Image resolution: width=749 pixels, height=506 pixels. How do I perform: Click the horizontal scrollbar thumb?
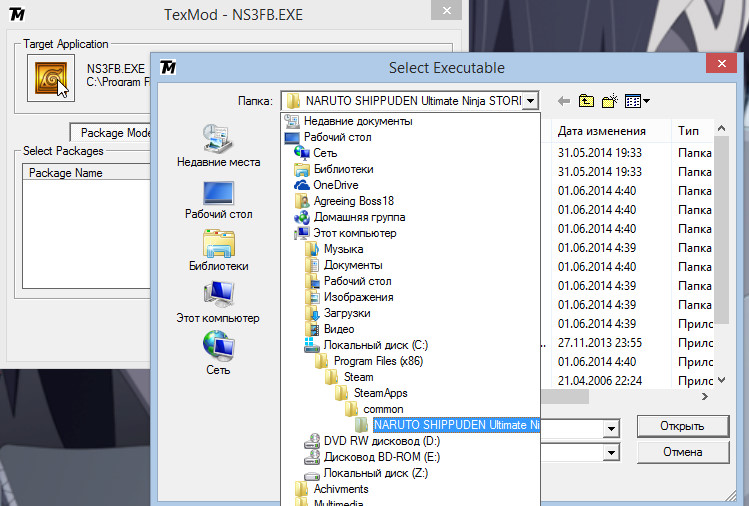(x=565, y=397)
